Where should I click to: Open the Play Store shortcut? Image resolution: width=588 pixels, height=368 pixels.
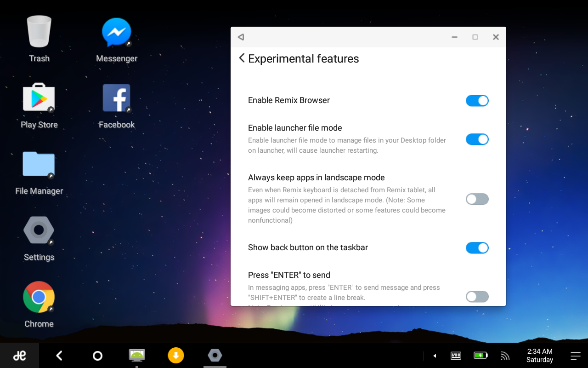pos(39,106)
